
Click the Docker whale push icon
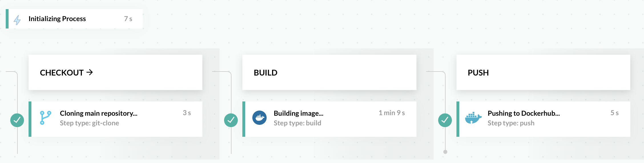[x=473, y=118]
